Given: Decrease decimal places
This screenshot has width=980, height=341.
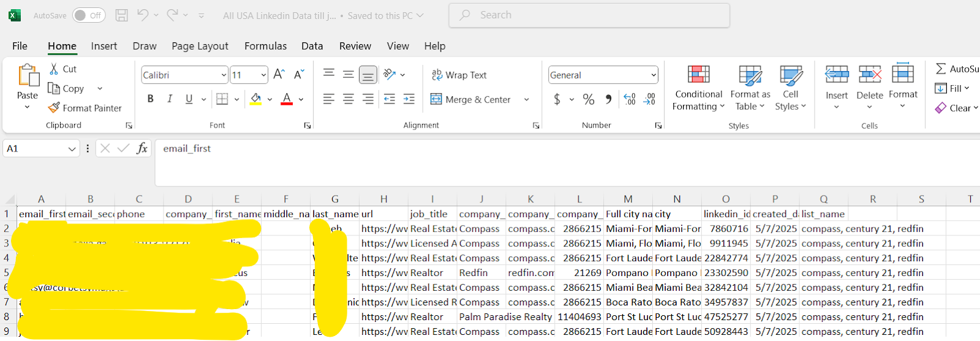Looking at the screenshot, I should 649,99.
